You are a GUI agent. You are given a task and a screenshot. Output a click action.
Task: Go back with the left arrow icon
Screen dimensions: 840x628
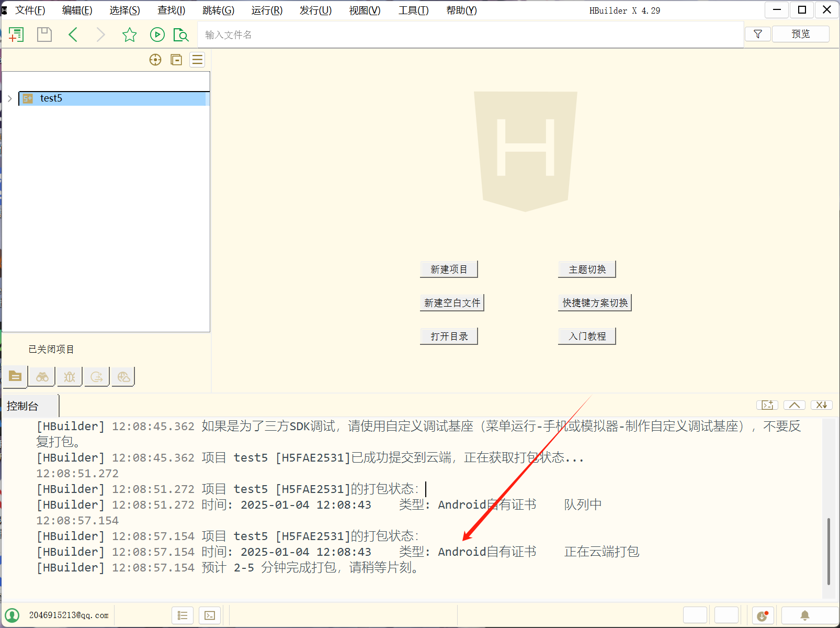[x=73, y=35]
